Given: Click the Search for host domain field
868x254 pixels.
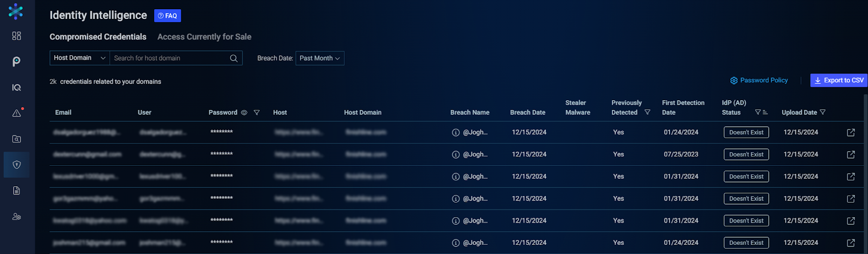Looking at the screenshot, I should (169, 58).
